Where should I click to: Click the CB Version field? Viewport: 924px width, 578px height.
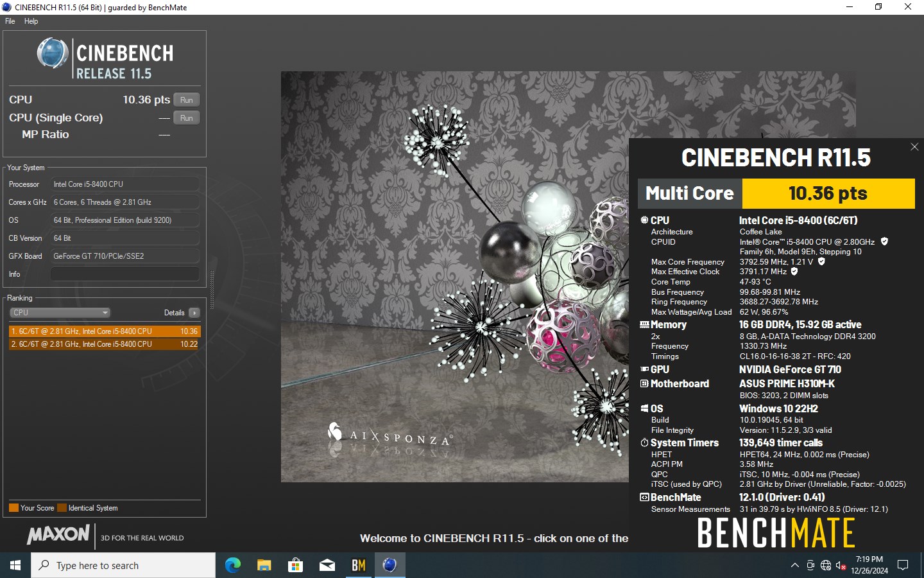pyautogui.click(x=125, y=238)
